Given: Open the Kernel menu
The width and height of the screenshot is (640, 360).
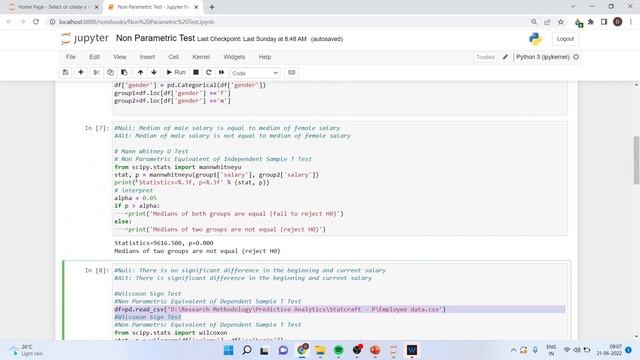Looking at the screenshot, I should (201, 57).
